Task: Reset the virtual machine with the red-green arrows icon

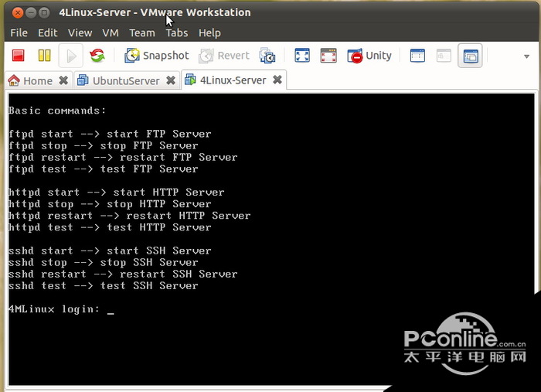Action: pos(97,55)
